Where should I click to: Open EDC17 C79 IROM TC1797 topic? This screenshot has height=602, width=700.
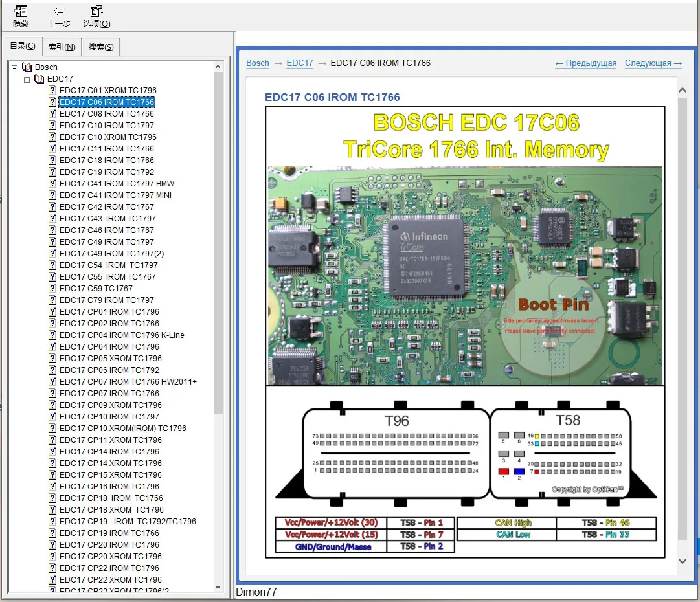click(107, 300)
